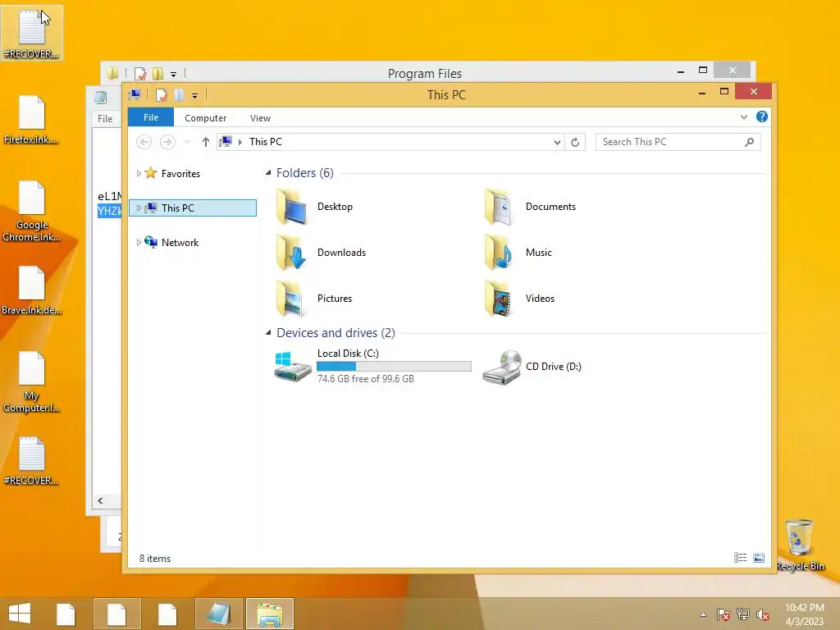Click New folder icon in This PC title bar
This screenshot has width=840, height=630.
(179, 95)
